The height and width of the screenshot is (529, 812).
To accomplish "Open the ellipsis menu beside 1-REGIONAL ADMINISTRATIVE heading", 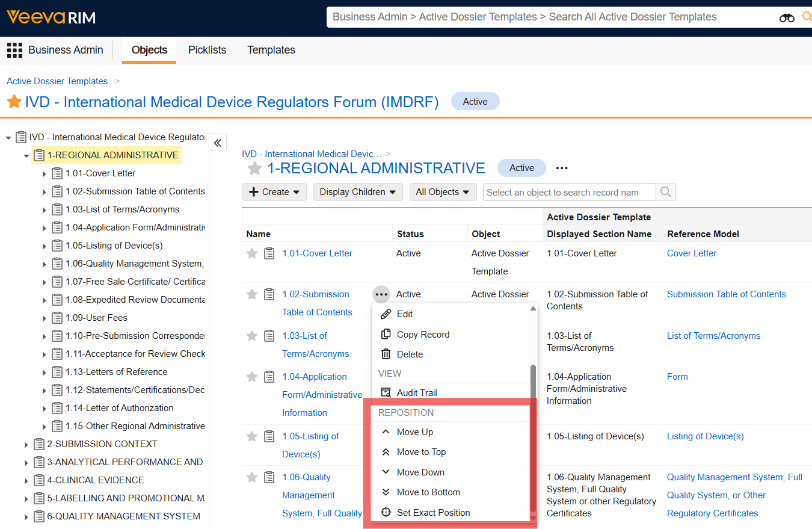I will tap(562, 168).
